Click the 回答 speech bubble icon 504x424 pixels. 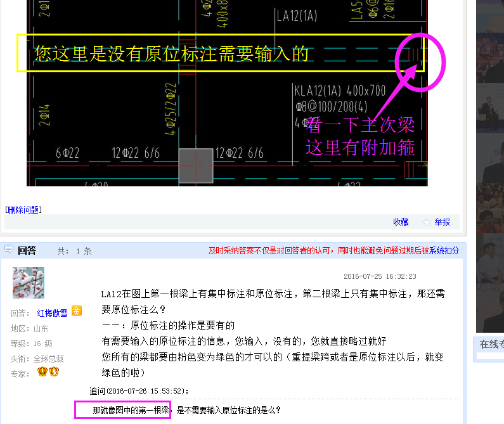9,249
